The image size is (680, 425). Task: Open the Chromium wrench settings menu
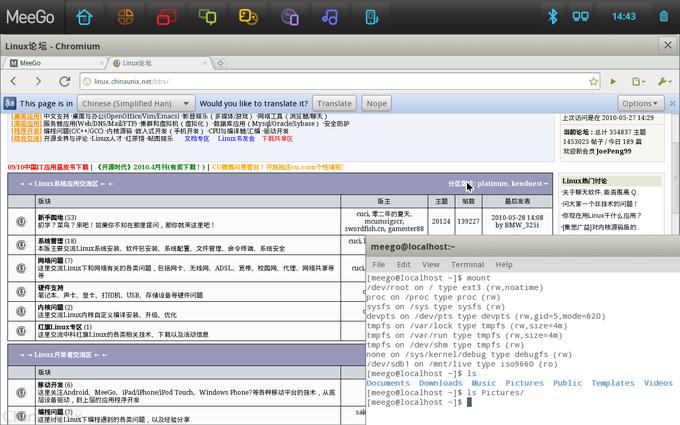click(664, 82)
